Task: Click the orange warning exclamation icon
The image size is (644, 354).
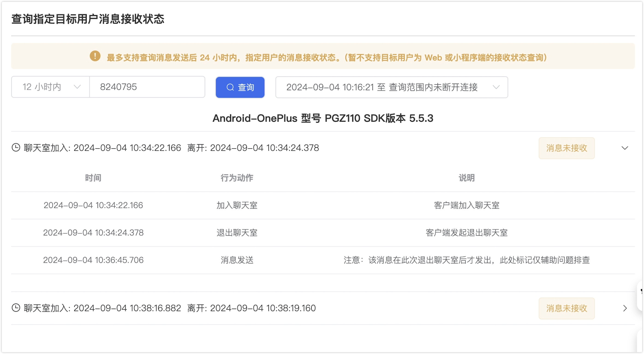Action: 95,56
